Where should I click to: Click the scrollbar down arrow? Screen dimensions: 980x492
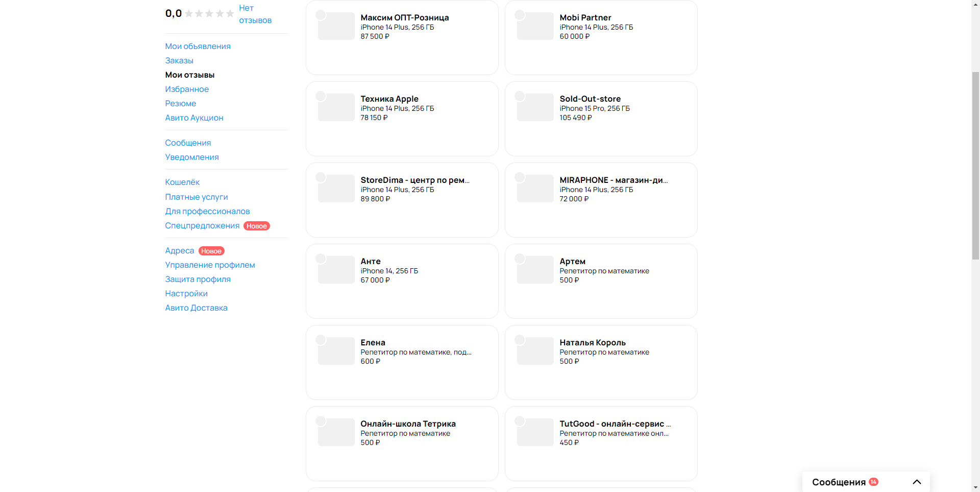[x=975, y=487]
